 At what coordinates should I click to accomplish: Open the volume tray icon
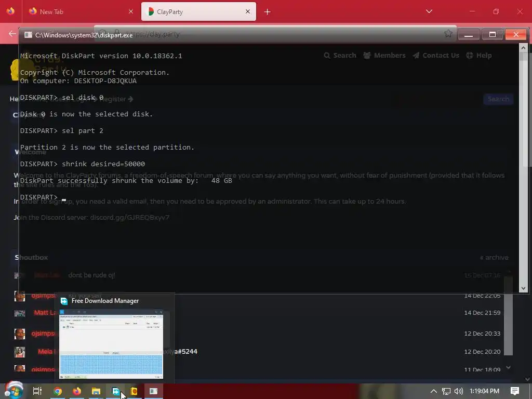click(458, 391)
